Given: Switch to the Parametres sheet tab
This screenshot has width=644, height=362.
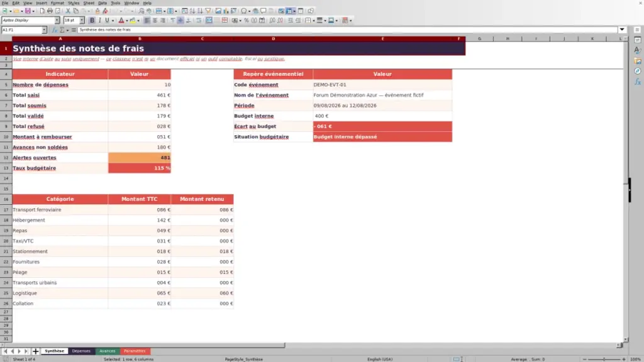Looking at the screenshot, I should [135, 351].
